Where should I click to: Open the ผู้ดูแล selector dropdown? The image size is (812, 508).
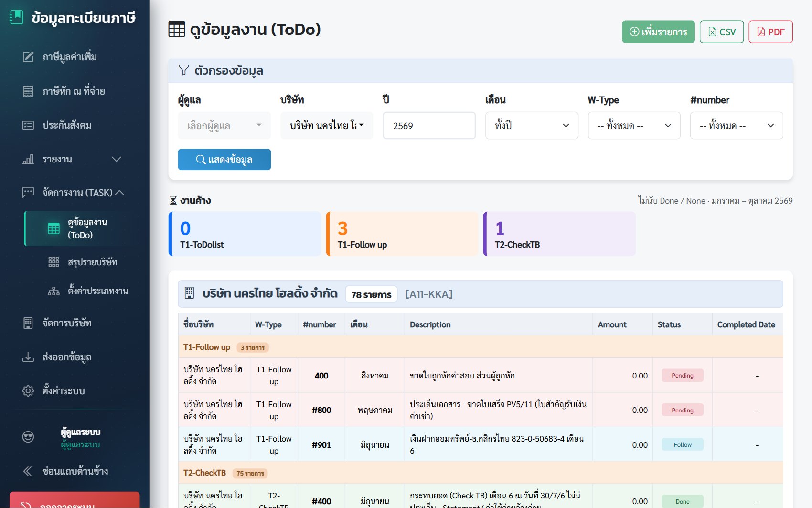224,126
